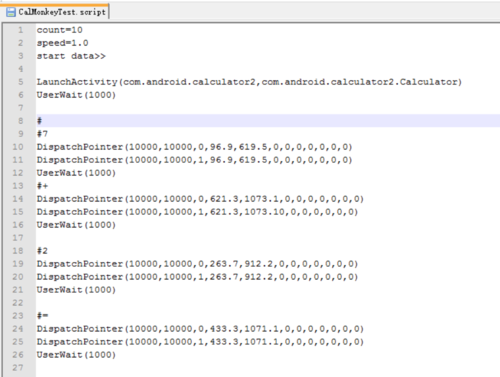500x377 pixels.
Task: Click the DispatchPointer text on line 20
Action: click(x=197, y=277)
